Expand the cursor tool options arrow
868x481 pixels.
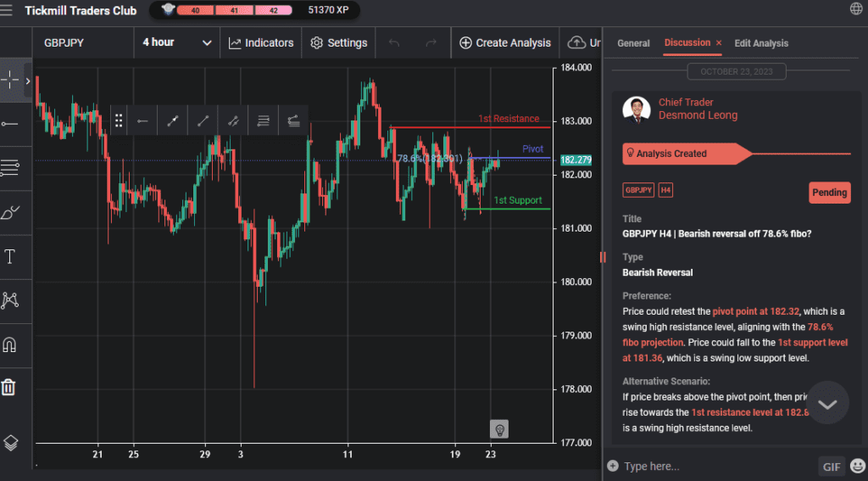[28, 81]
